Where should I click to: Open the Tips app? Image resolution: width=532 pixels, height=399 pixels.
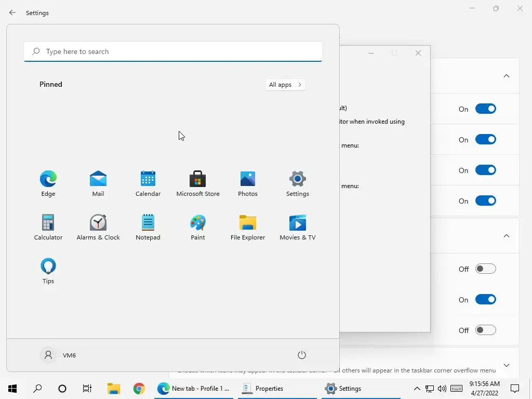pos(48,271)
